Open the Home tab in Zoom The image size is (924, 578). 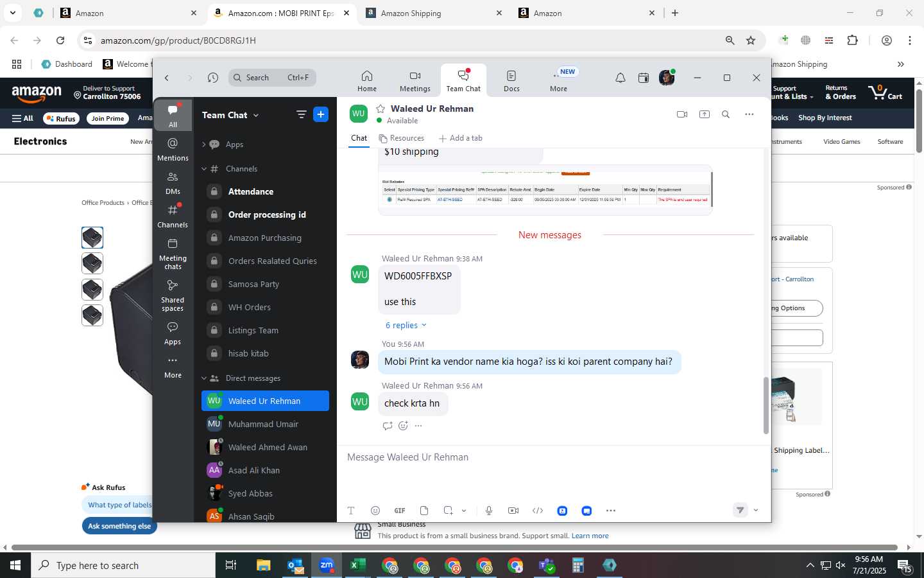coord(367,81)
